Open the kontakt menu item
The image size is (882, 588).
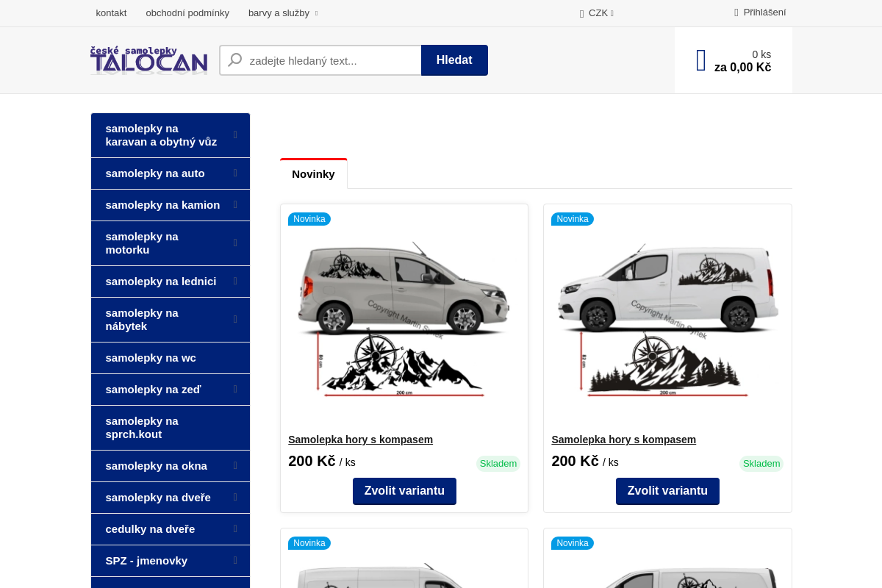[111, 13]
